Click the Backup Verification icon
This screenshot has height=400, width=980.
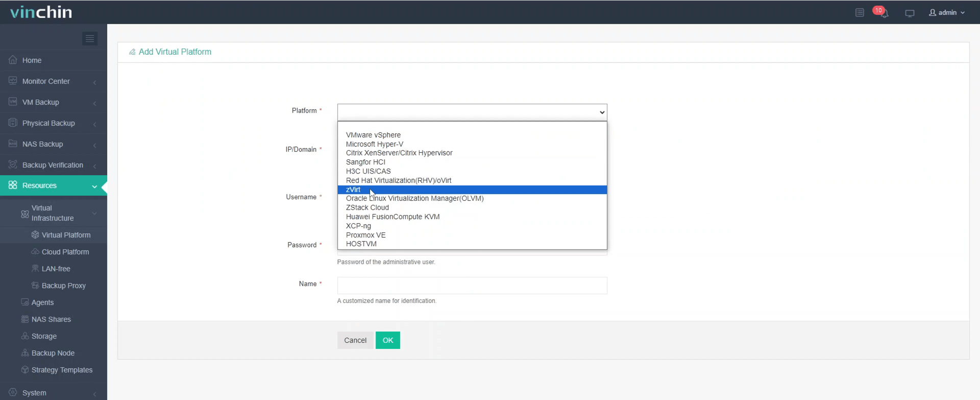[13, 164]
